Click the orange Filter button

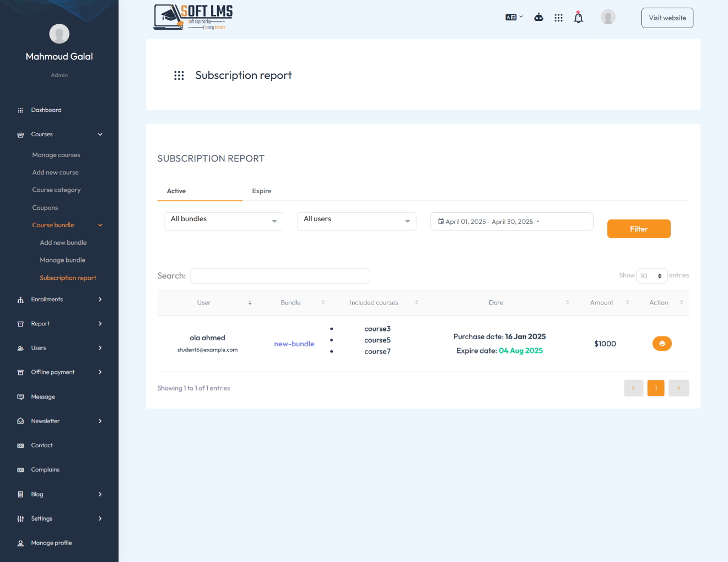(x=639, y=229)
